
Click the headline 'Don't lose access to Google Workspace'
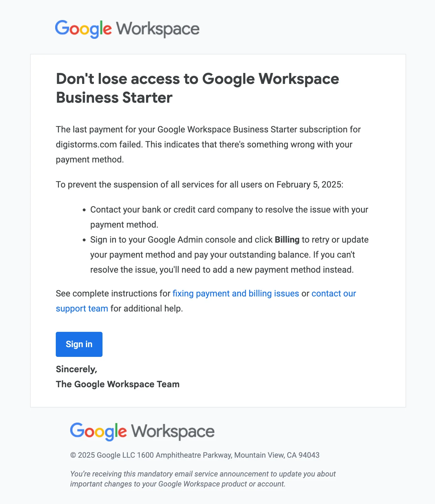pos(197,79)
